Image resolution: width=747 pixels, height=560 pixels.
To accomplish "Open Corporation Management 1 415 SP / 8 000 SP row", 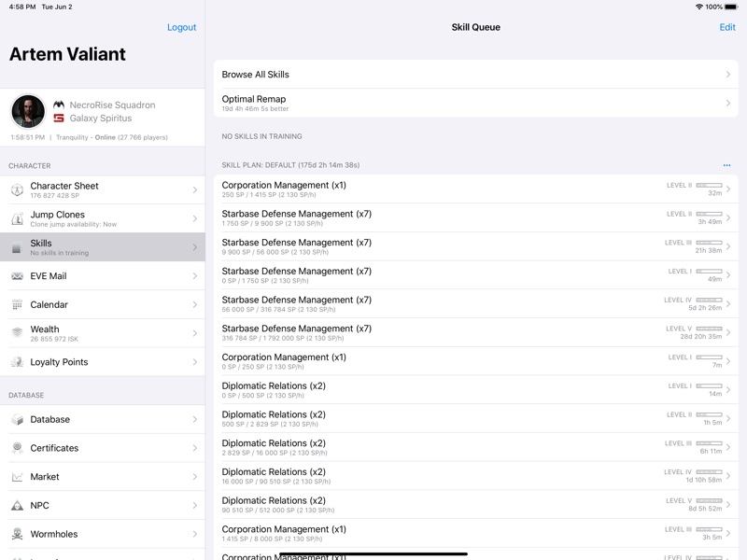I will (x=475, y=533).
